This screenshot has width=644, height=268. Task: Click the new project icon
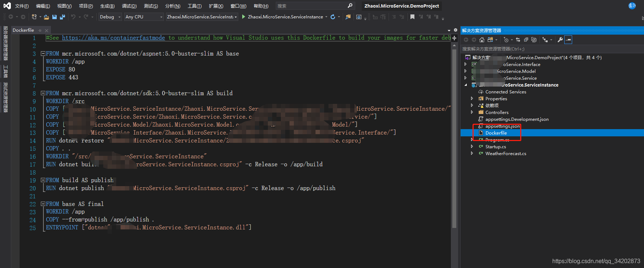pos(34,17)
